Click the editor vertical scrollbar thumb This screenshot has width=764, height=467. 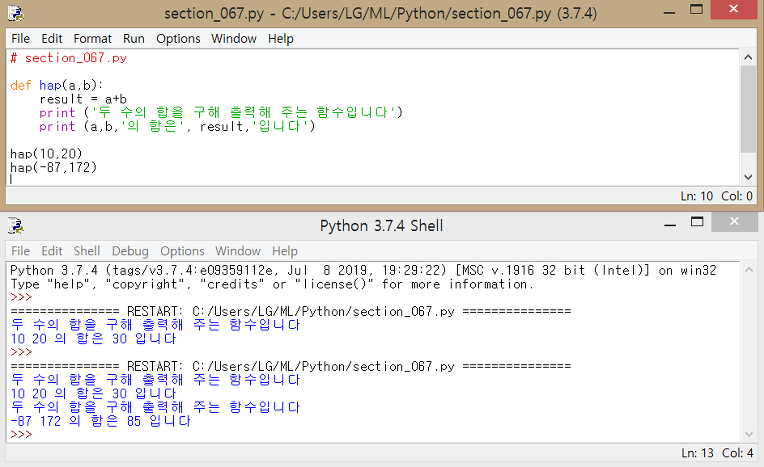click(x=748, y=109)
